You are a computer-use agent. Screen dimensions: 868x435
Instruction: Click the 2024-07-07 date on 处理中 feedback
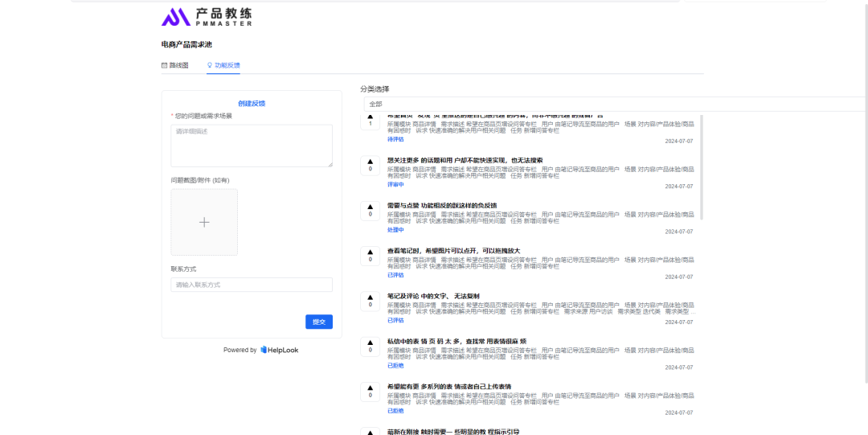point(678,232)
